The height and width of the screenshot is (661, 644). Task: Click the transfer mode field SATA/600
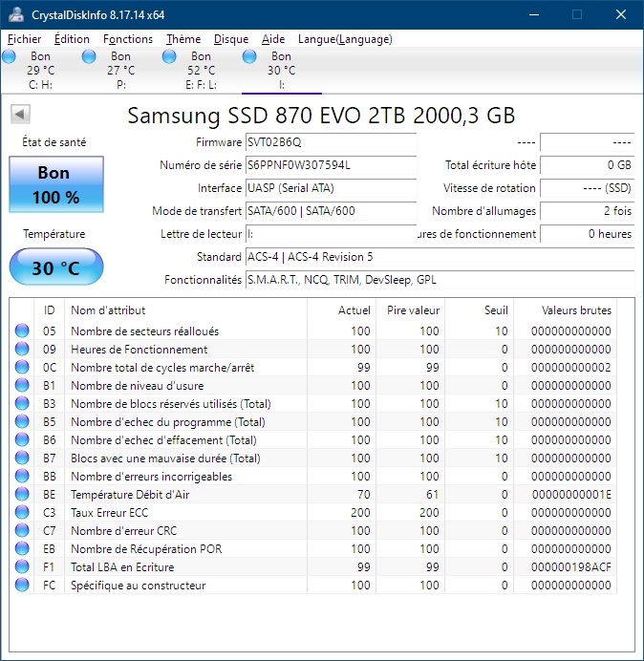[331, 211]
